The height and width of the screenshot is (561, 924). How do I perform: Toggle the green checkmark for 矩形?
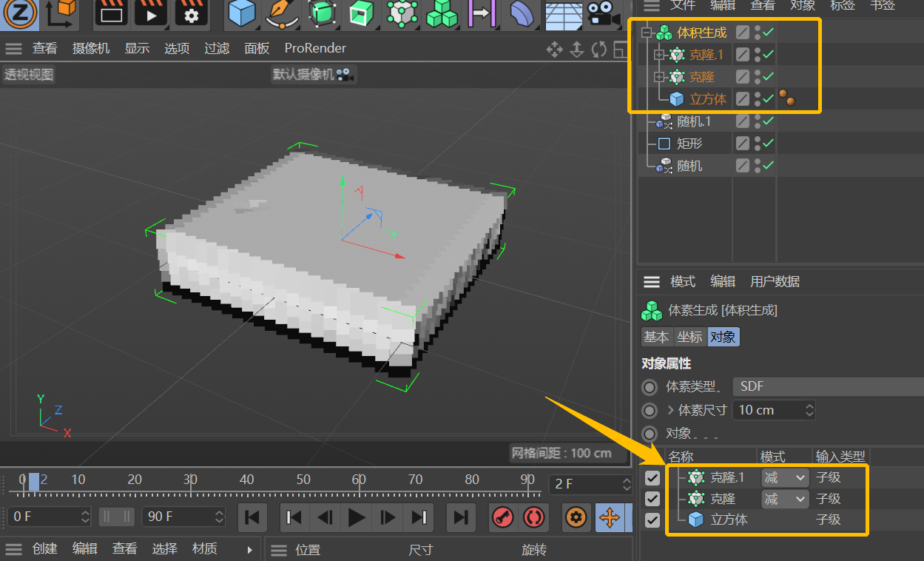(769, 144)
